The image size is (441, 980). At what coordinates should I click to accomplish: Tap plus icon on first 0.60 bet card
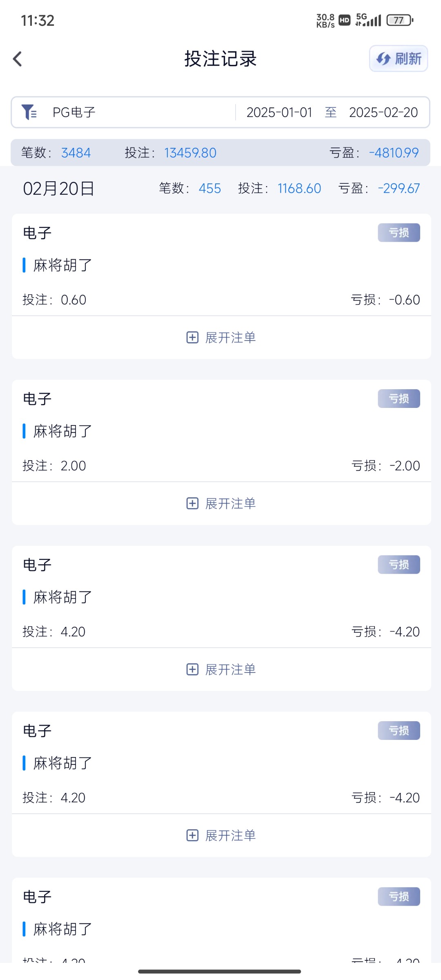(192, 337)
